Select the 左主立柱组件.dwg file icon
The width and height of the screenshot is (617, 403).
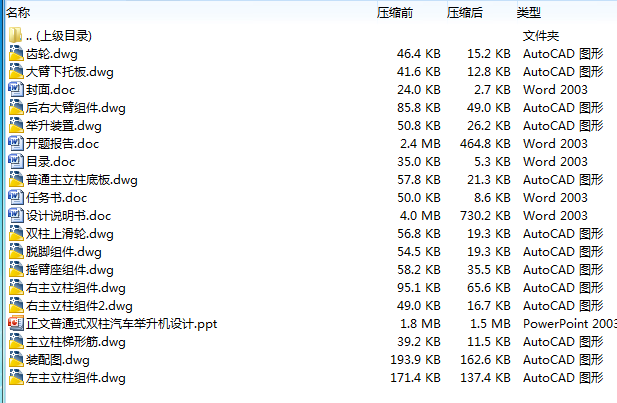16,377
